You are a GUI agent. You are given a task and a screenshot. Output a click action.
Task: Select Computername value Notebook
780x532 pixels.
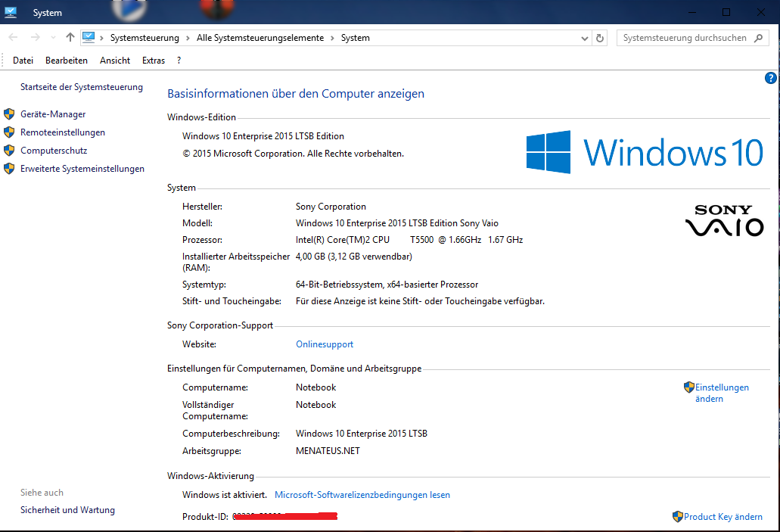tap(316, 387)
